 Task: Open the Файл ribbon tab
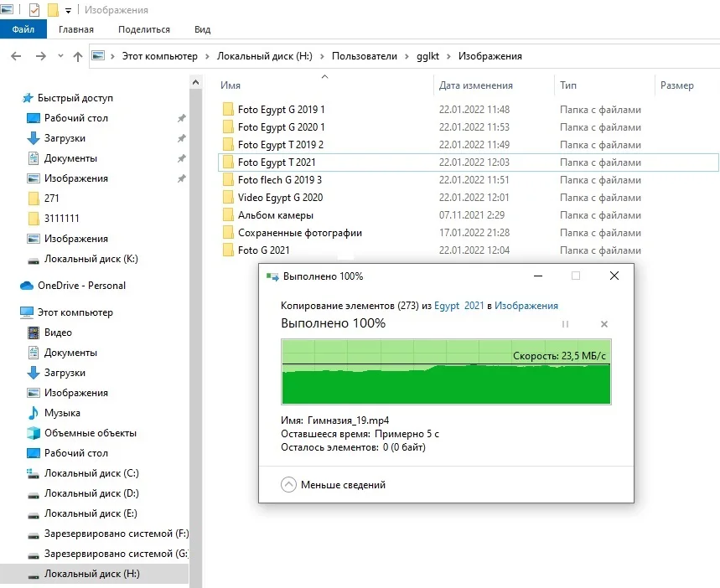tap(23, 29)
